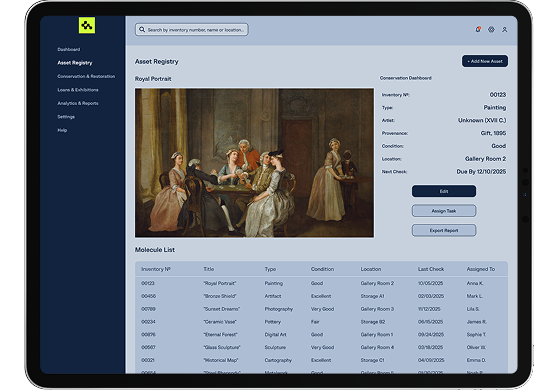Click the Edit button

tap(444, 191)
